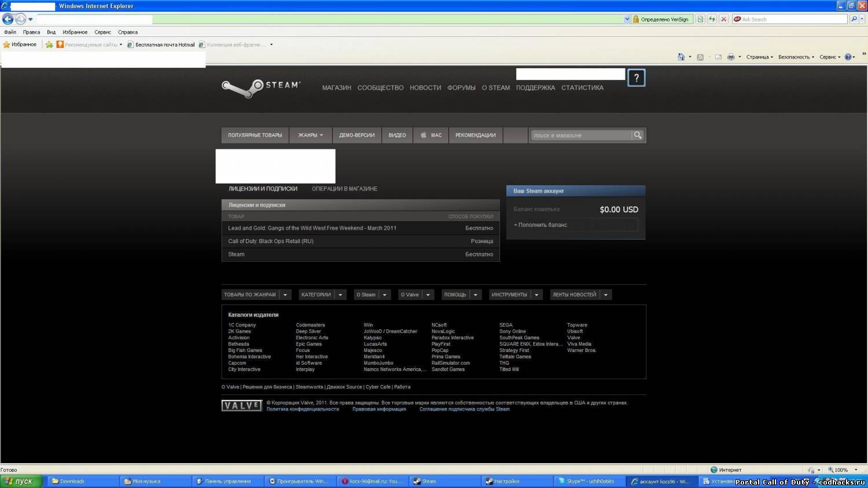This screenshot has width=868, height=488.
Task: Open the home page icon in command bar
Action: (681, 57)
